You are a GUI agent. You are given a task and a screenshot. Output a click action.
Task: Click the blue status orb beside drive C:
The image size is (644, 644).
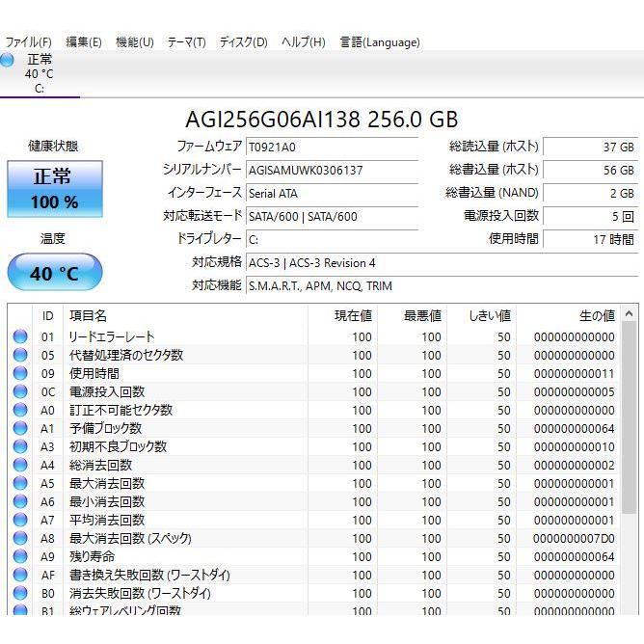point(8,61)
